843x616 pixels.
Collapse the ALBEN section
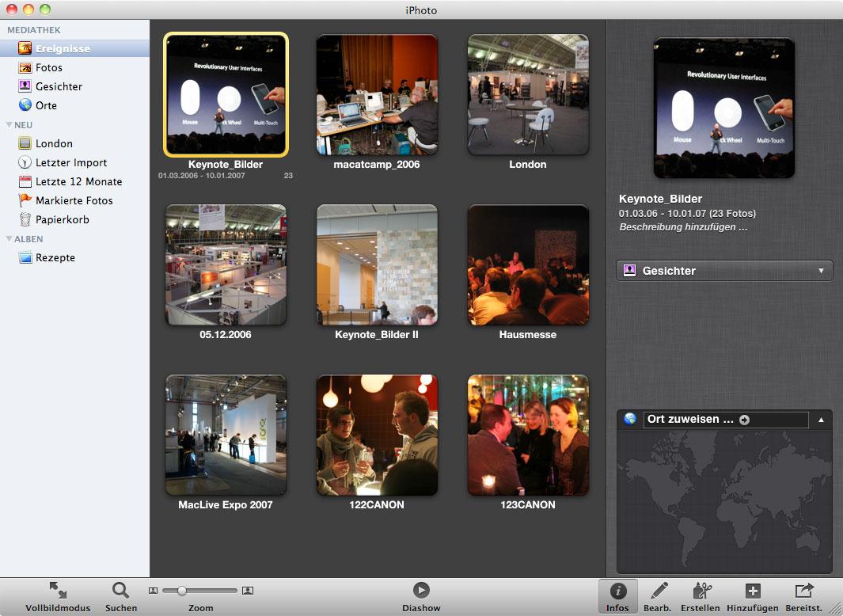click(x=9, y=239)
